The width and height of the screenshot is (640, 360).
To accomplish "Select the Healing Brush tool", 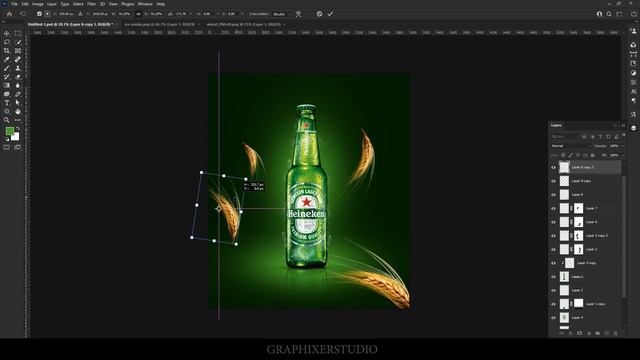I will tap(18, 60).
